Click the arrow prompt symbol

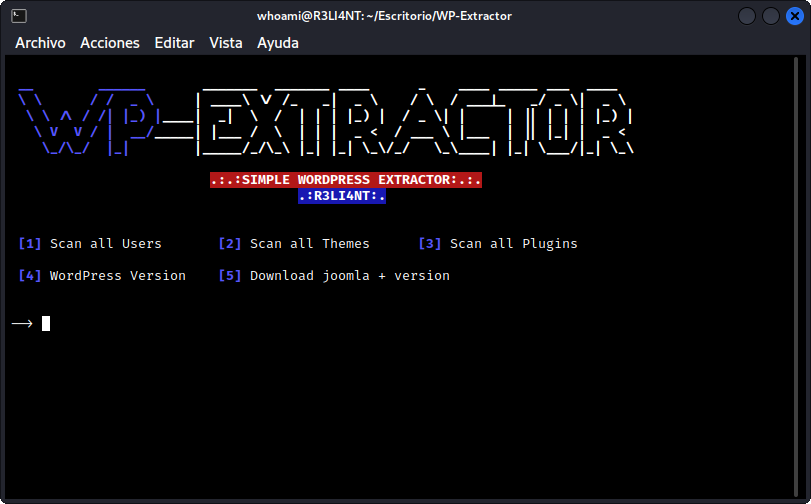pos(22,323)
